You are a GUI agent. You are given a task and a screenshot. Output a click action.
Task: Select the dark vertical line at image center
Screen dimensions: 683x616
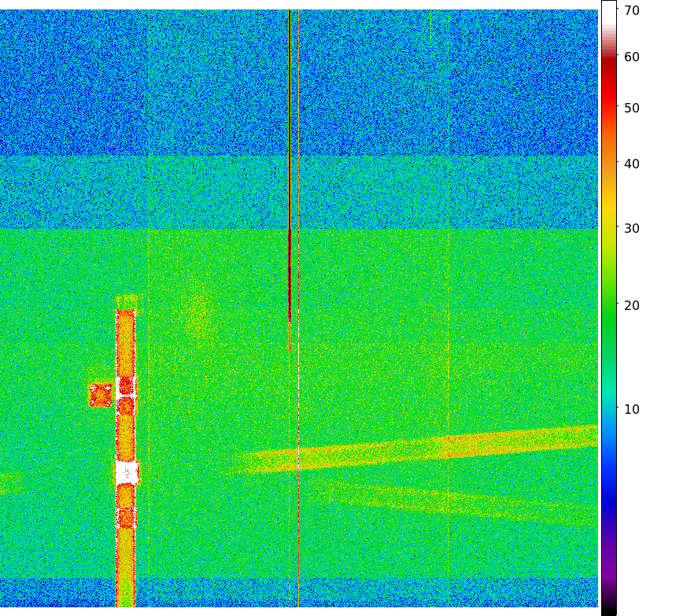(290, 165)
